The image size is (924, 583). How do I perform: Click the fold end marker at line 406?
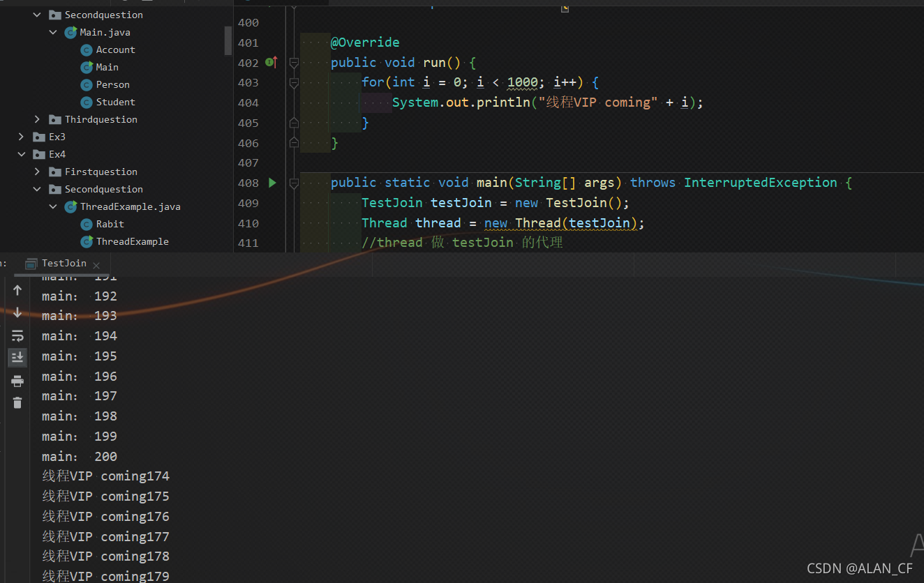(294, 143)
